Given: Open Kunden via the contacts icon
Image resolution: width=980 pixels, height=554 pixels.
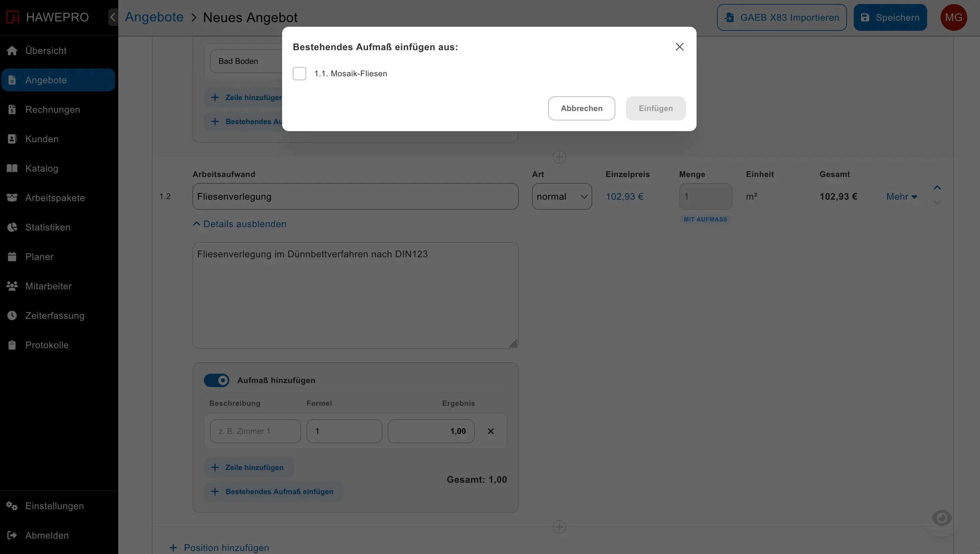Looking at the screenshot, I should pos(12,138).
